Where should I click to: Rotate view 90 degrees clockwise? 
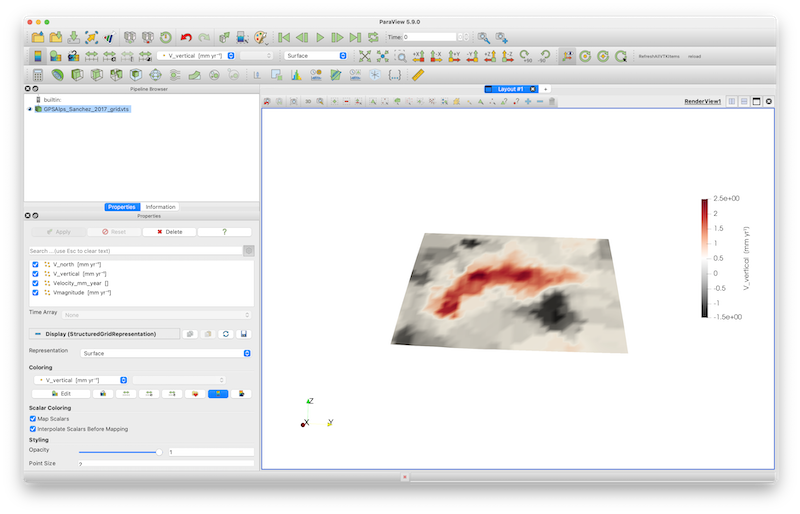point(526,56)
